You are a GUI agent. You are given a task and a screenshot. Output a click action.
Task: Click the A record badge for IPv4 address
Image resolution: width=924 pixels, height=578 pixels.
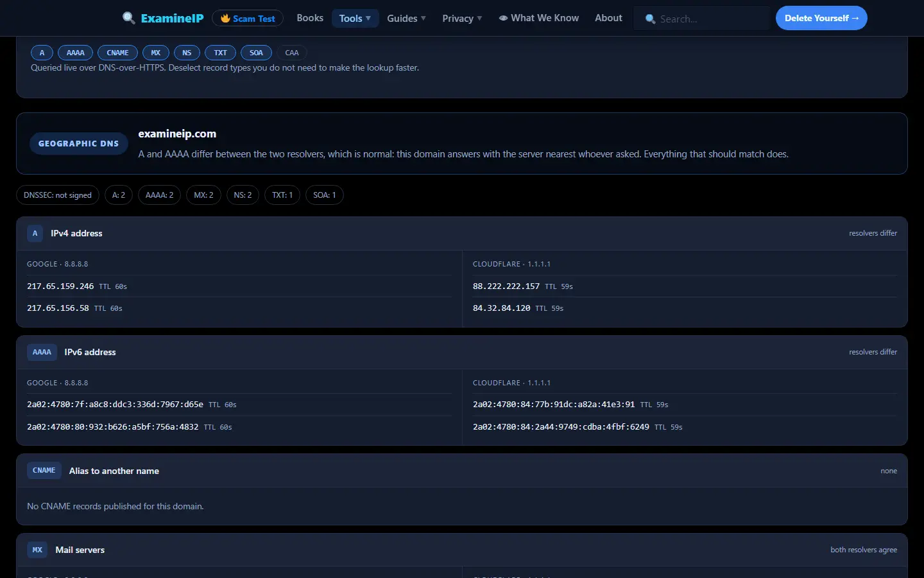[35, 233]
